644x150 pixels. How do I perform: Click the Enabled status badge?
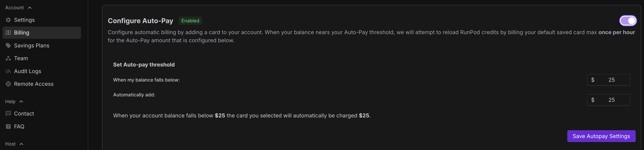[190, 21]
